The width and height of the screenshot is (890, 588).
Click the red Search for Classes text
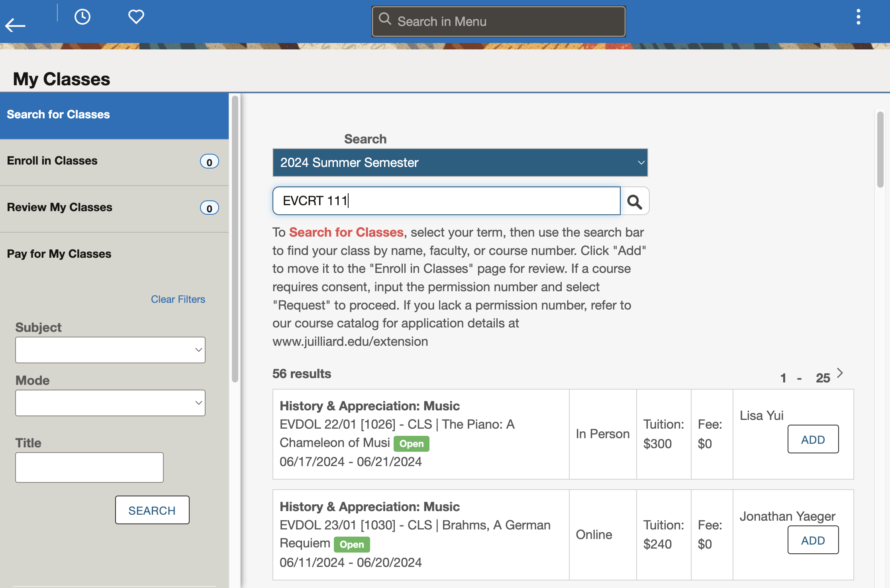(346, 232)
